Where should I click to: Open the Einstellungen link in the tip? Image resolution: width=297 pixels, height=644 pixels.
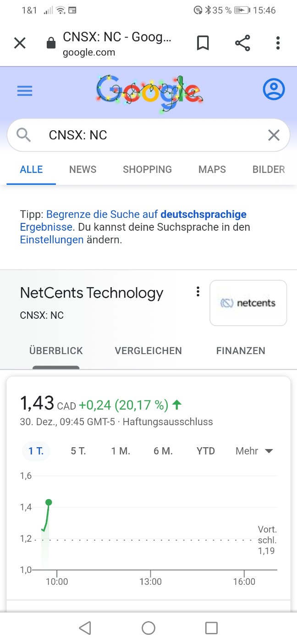pyautogui.click(x=52, y=239)
